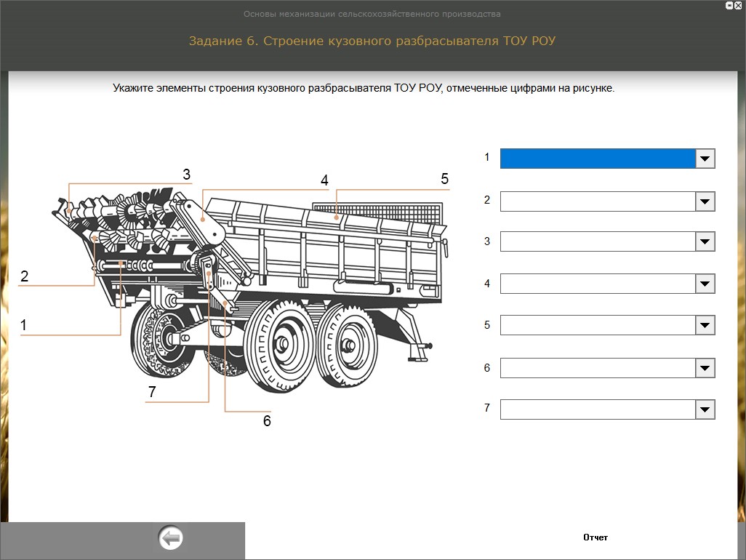Click the back arrow button
The image size is (746, 560).
coord(171,539)
